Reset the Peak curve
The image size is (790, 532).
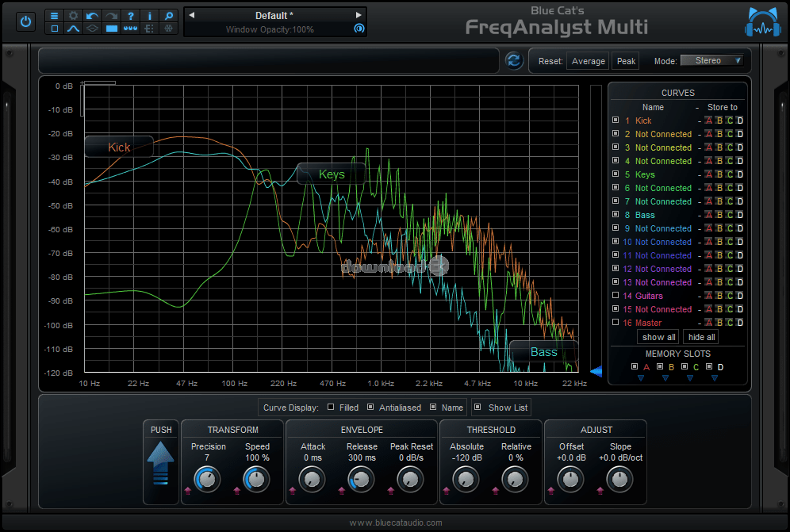(x=626, y=61)
